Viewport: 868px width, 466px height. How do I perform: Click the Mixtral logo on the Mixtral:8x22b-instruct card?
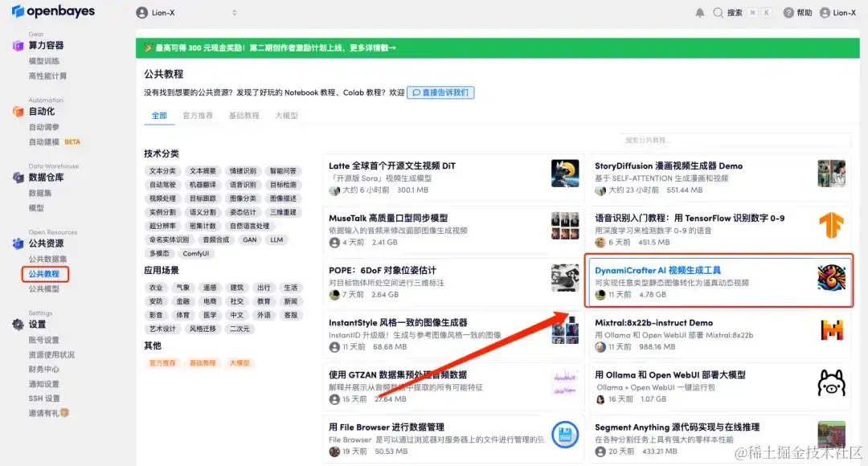click(x=832, y=330)
